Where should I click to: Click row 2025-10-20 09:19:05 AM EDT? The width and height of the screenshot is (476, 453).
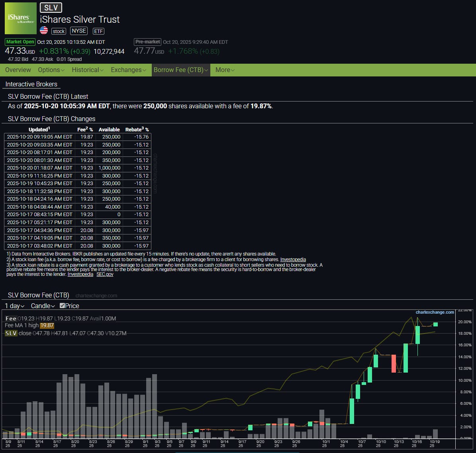pyautogui.click(x=77, y=137)
